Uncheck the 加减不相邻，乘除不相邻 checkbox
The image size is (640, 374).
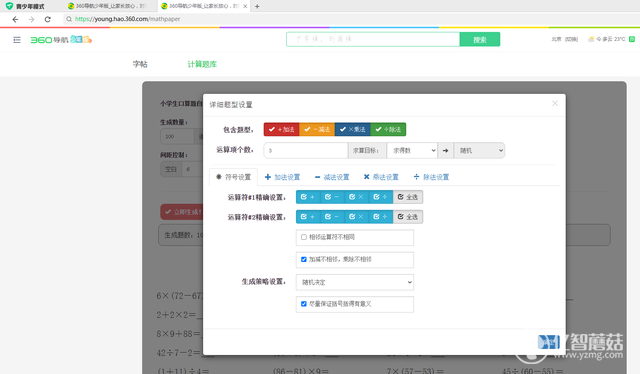pos(304,259)
